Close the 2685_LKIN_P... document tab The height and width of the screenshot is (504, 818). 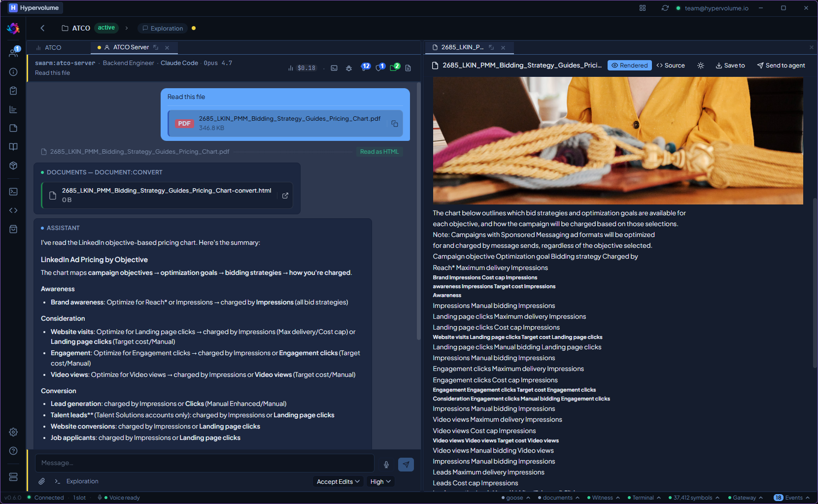coord(503,47)
